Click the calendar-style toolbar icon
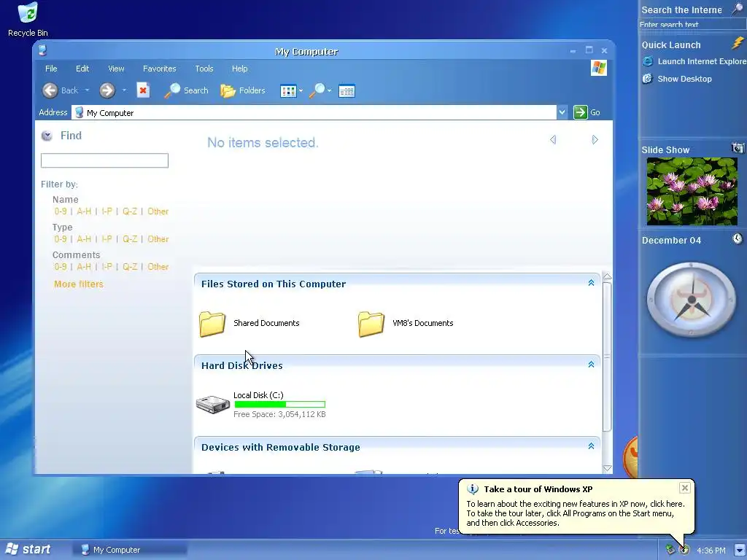The width and height of the screenshot is (747, 560). click(x=347, y=91)
